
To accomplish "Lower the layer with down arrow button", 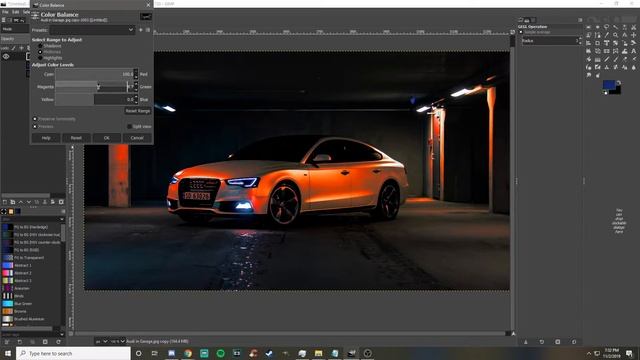I will (29, 202).
